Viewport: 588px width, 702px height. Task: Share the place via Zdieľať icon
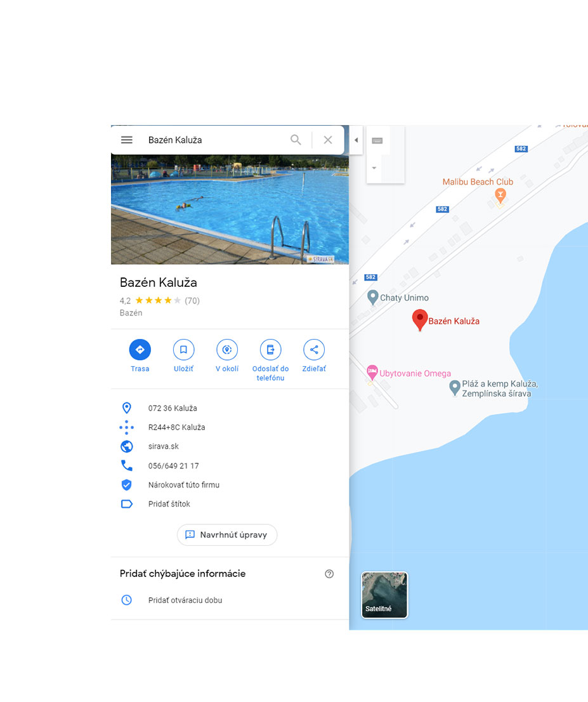pos(314,350)
